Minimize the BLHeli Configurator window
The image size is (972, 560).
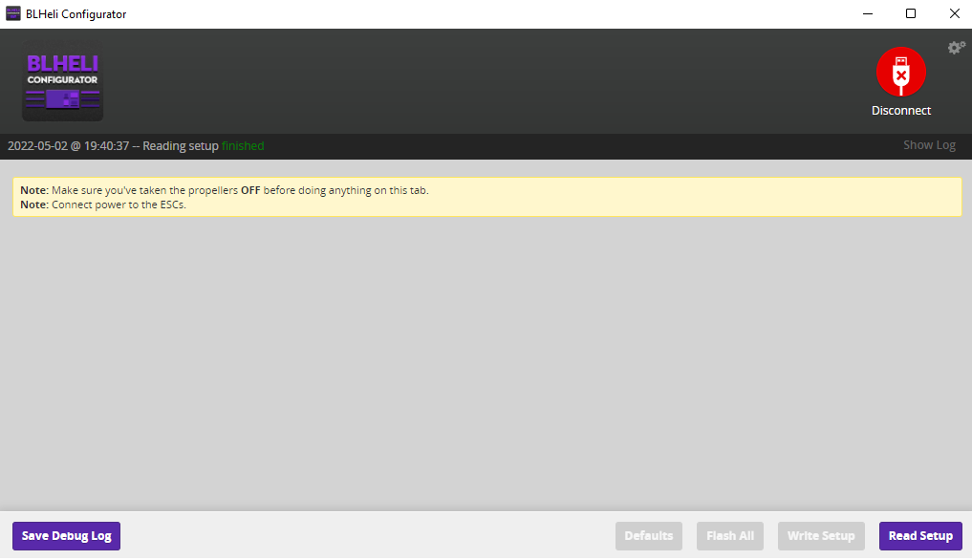click(868, 13)
